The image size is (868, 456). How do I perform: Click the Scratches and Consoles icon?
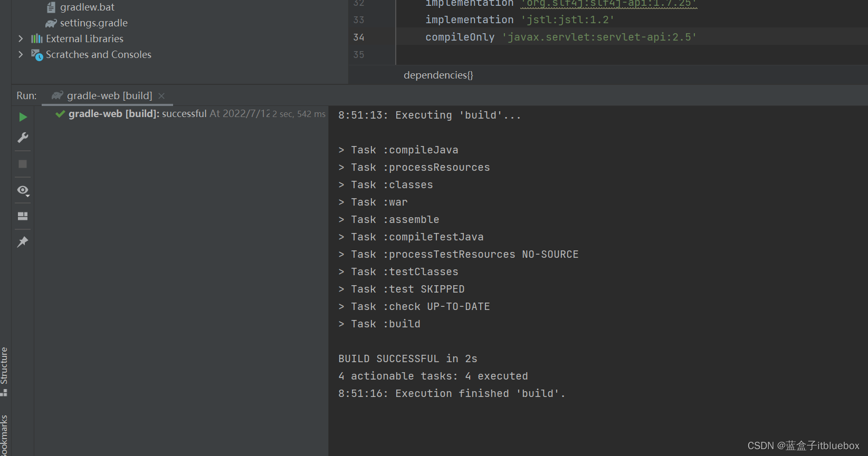37,55
